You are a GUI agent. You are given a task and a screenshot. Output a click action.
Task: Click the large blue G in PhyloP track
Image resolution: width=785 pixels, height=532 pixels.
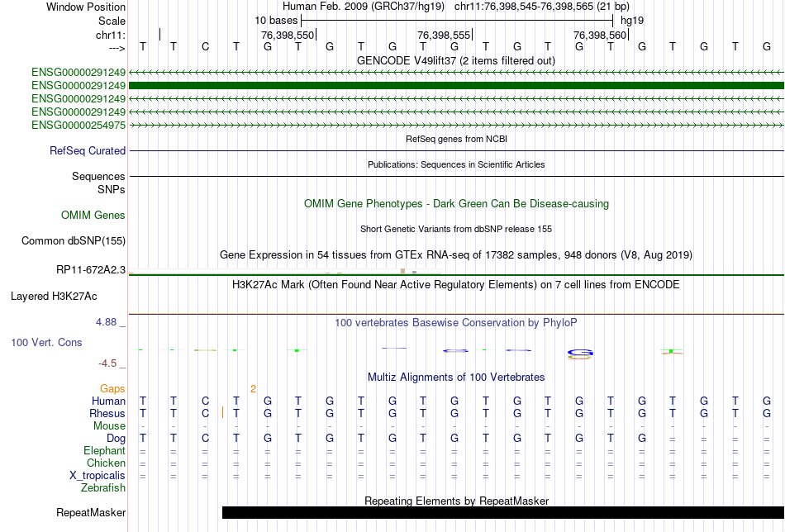580,354
